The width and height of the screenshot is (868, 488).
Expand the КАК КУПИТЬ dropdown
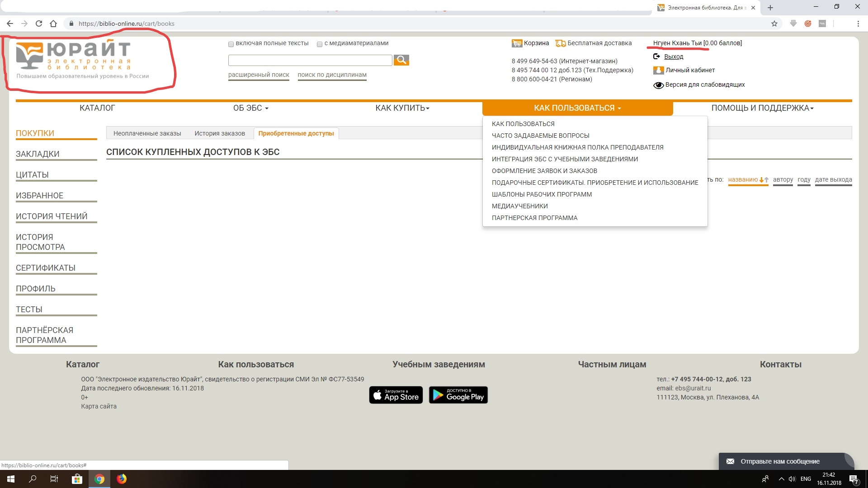pyautogui.click(x=402, y=108)
